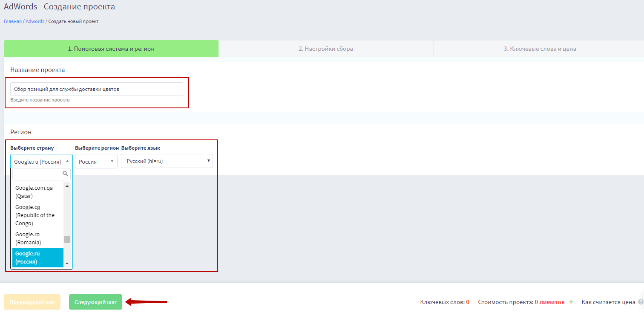Click the search magnifier icon in country dropdown
Viewport: 644px width, 313px height.
tap(65, 174)
